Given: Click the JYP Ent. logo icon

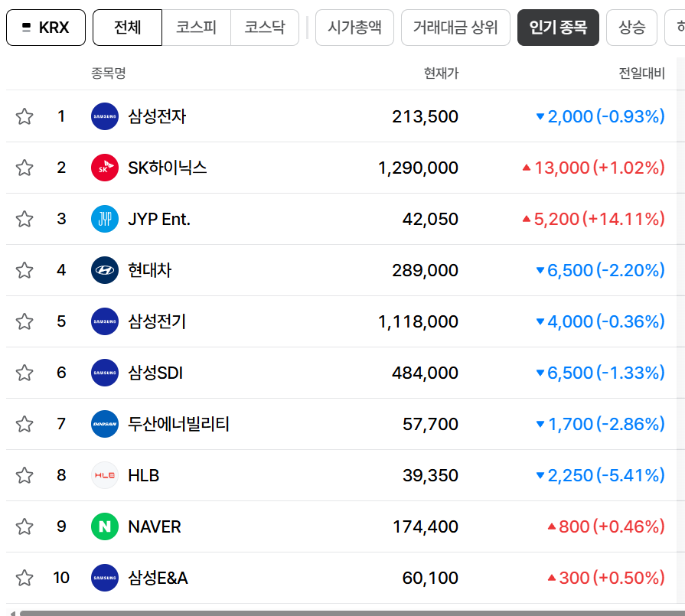Looking at the screenshot, I should click(105, 219).
